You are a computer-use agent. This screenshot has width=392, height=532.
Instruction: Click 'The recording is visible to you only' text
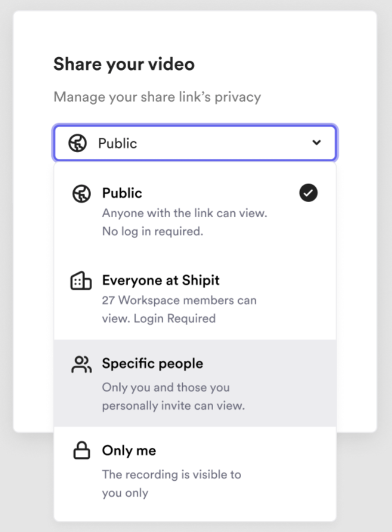coord(171,484)
